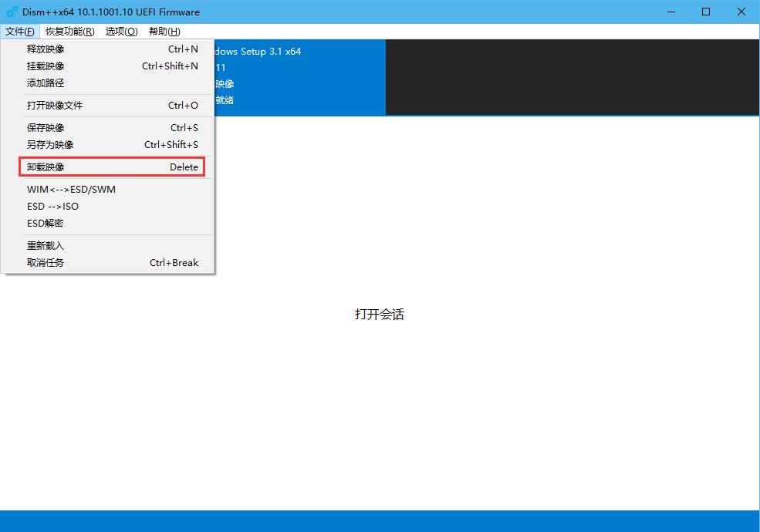Select 释放映像 to release the image
The height and width of the screenshot is (532, 760).
[x=46, y=49]
